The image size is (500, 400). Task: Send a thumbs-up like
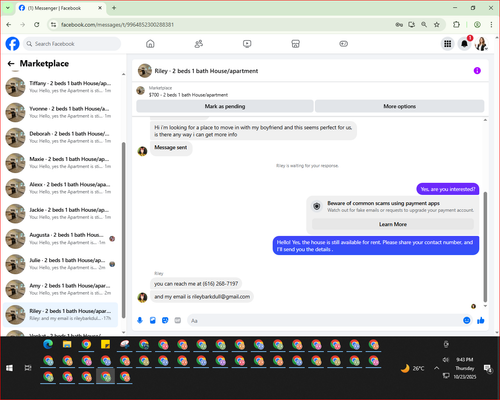click(481, 320)
